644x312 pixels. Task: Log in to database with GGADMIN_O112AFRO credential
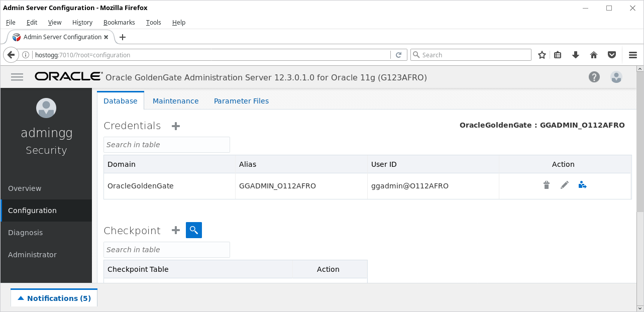(x=583, y=185)
